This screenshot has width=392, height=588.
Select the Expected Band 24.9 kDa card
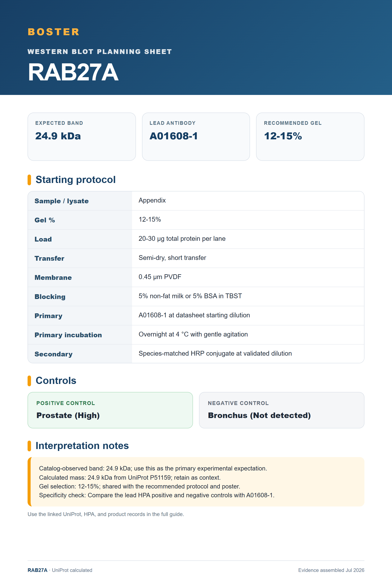pos(82,136)
